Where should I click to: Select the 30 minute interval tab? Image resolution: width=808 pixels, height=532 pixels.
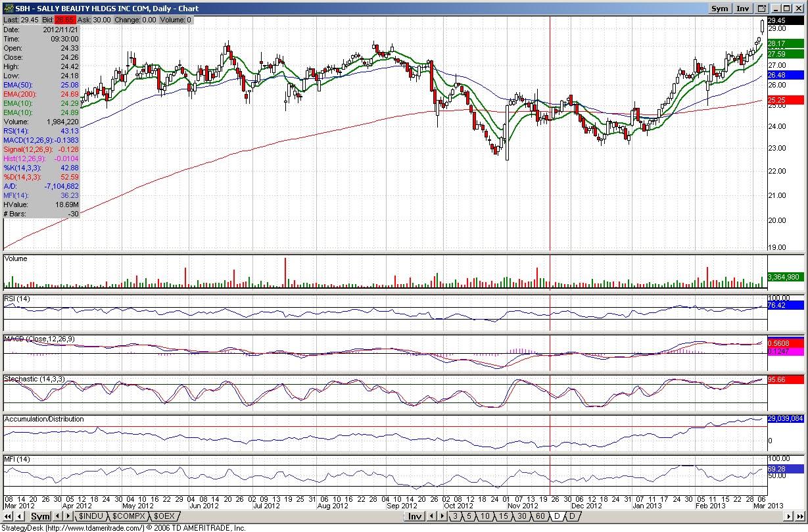click(x=521, y=516)
